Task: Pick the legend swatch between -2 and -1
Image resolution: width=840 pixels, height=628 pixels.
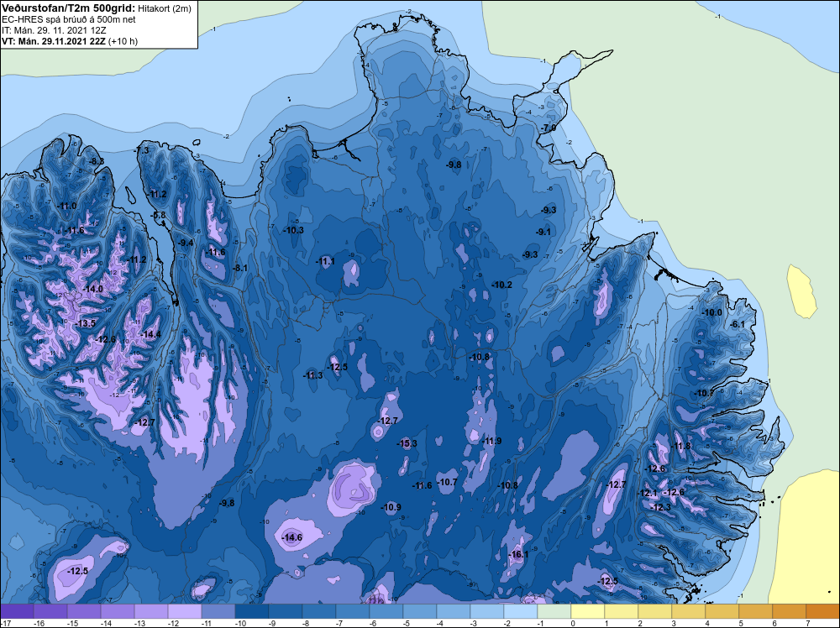Action: point(521,611)
